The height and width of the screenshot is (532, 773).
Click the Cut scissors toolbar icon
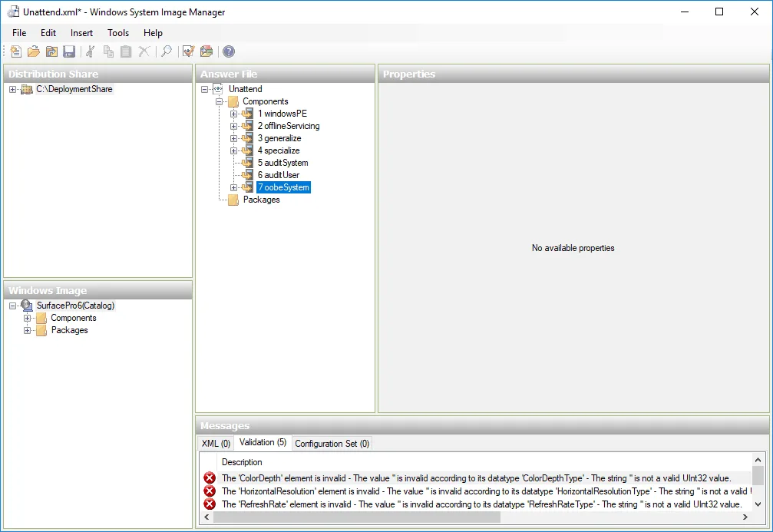[x=91, y=51]
